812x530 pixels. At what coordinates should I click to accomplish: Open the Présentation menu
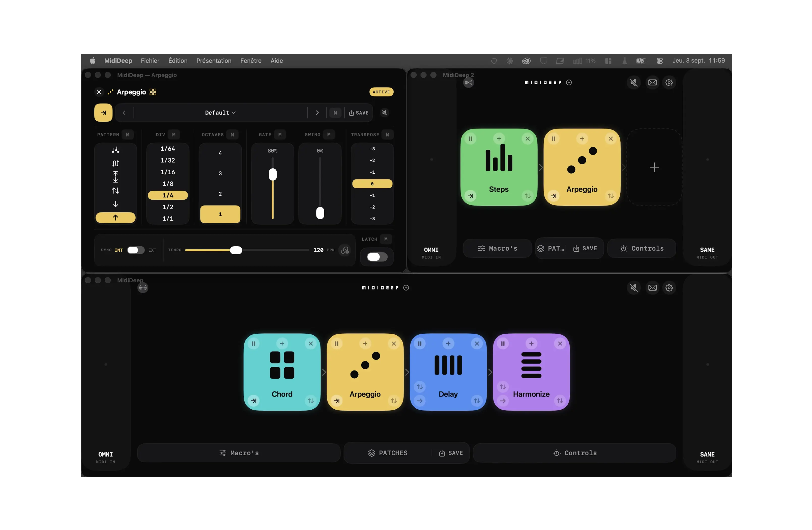(x=214, y=61)
